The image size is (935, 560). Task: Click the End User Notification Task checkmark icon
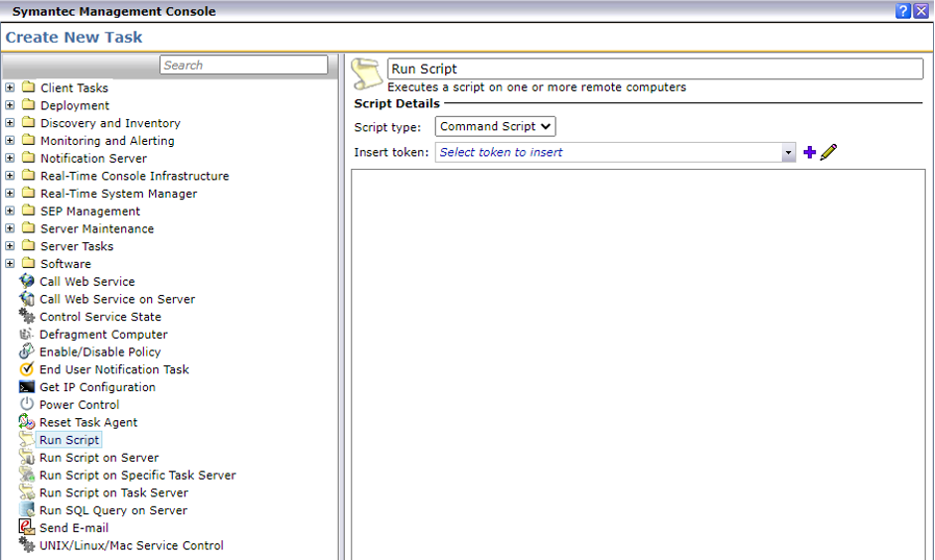click(27, 369)
